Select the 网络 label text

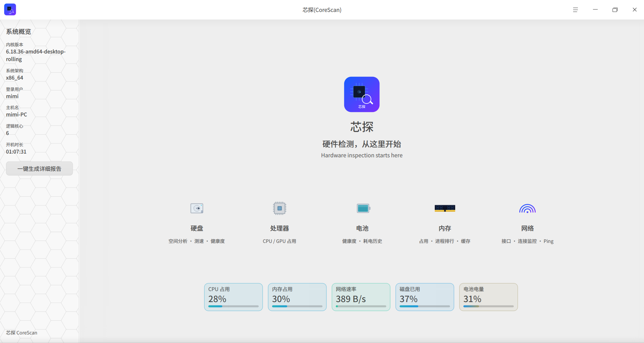pyautogui.click(x=527, y=228)
